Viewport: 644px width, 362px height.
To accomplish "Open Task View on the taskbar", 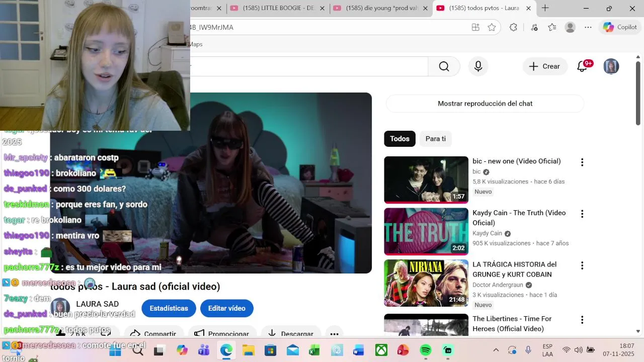I will coord(159,350).
